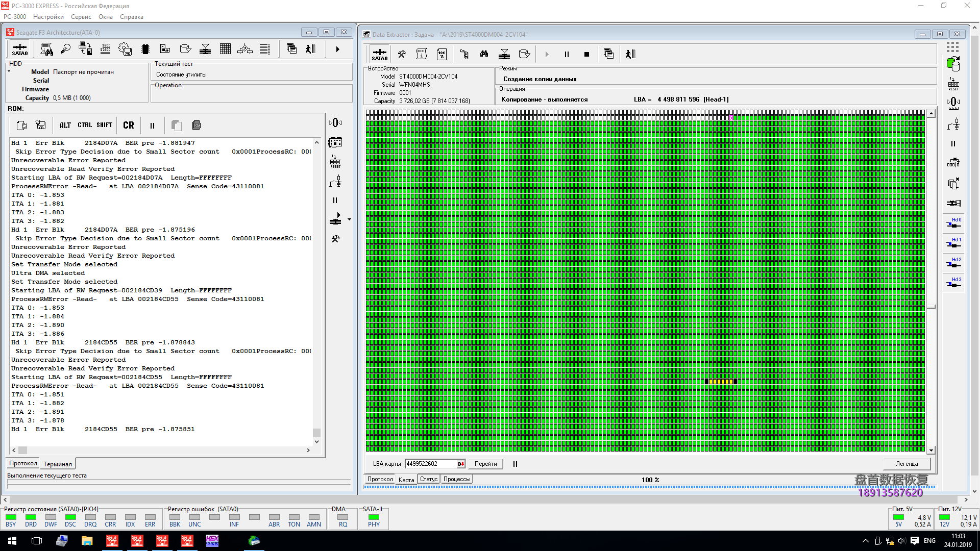
Task: Click the windows cascade icon in Data Extractor
Action: point(608,54)
